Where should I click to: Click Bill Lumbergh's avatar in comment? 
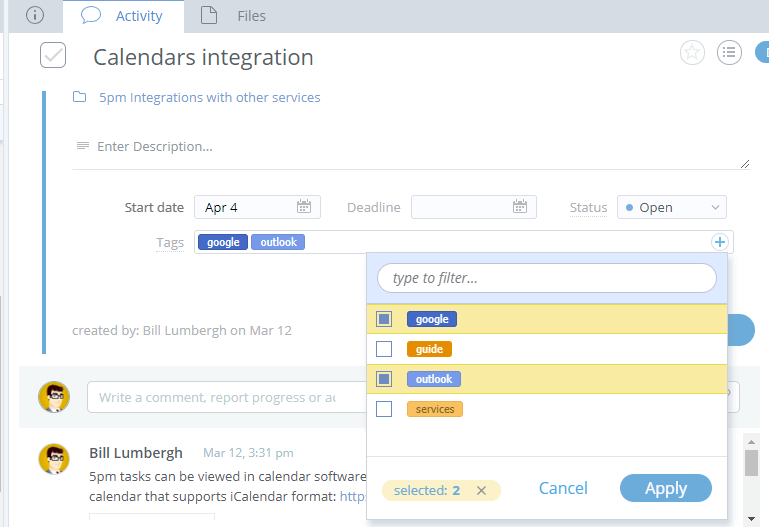coord(54,459)
